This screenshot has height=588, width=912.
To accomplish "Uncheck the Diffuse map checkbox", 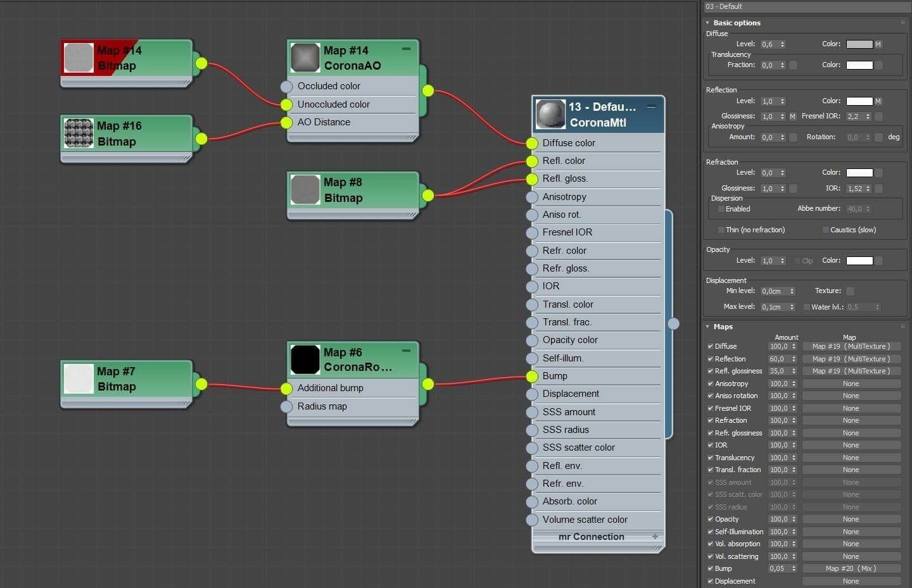I will pos(710,346).
